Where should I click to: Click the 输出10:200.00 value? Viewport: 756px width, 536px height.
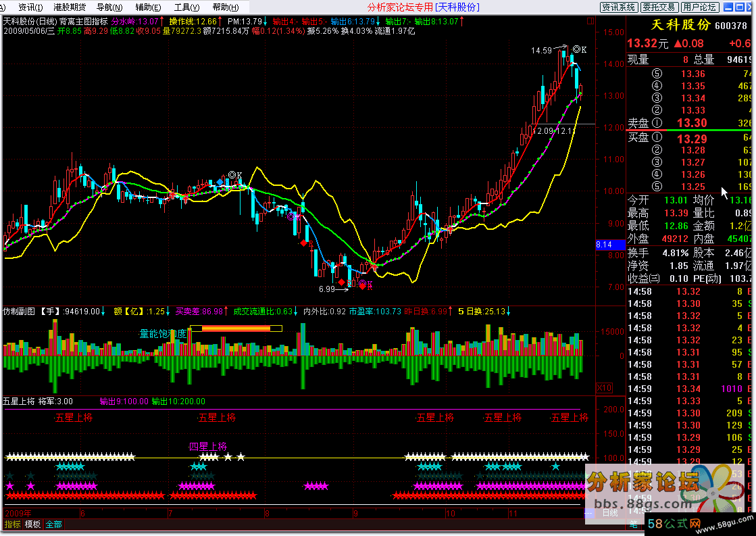tap(178, 401)
